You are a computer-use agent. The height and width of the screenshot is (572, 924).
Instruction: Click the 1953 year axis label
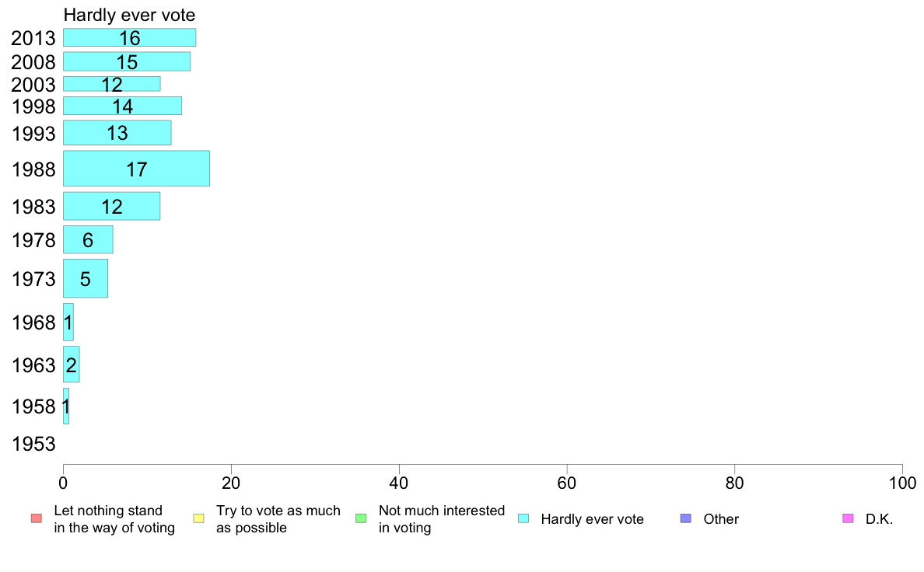coord(33,444)
